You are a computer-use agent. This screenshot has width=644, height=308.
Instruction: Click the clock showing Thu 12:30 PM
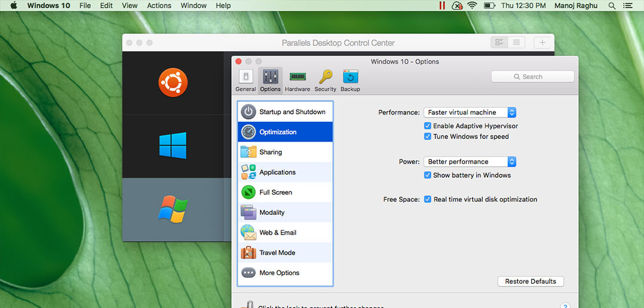[523, 6]
